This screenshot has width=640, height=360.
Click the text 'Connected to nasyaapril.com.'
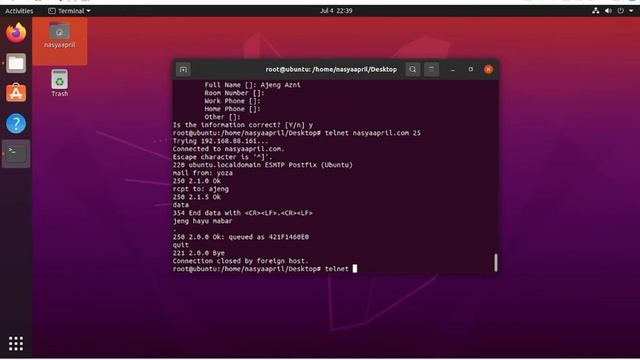pyautogui.click(x=229, y=149)
